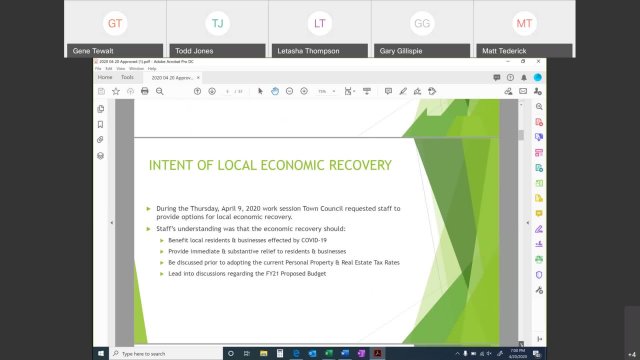Select the highlight pen tool
This screenshot has width=640, height=360.
[x=403, y=91]
